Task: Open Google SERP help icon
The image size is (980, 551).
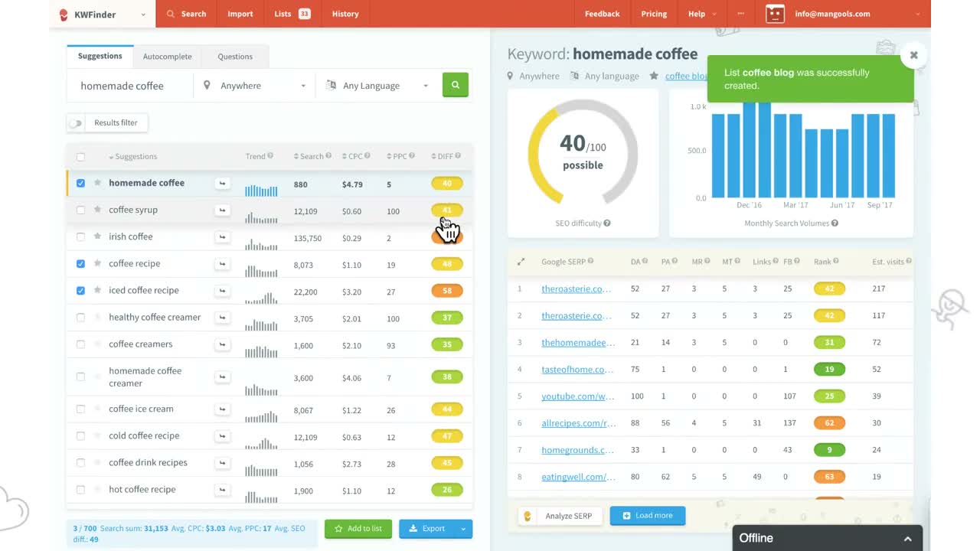Action: point(590,262)
